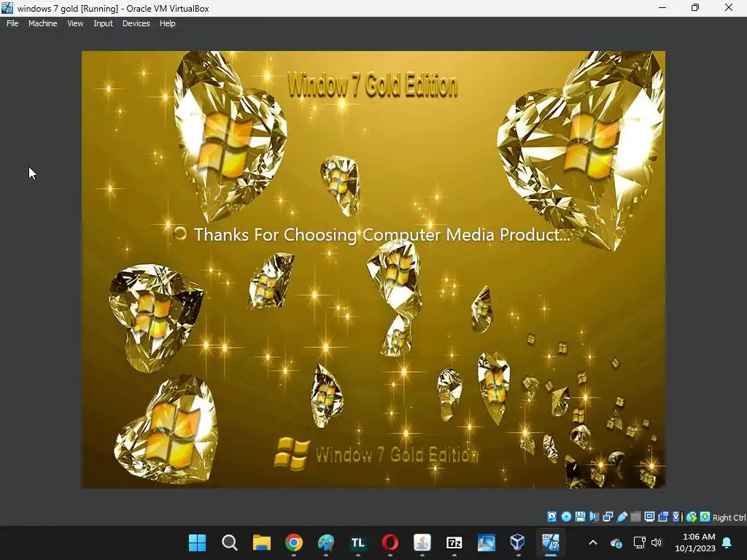Click the optical disc drive indicator

566,517
